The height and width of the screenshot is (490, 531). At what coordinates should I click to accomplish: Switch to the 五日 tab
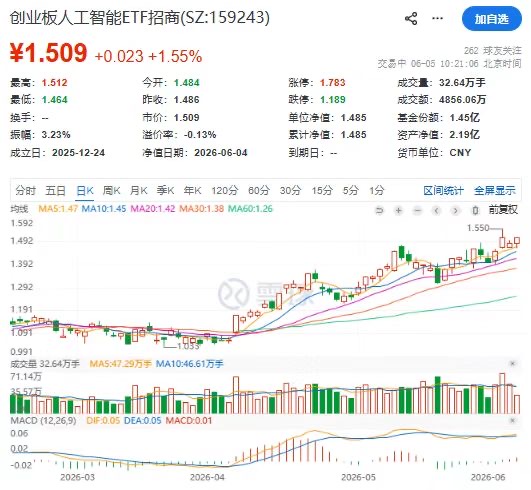click(55, 191)
